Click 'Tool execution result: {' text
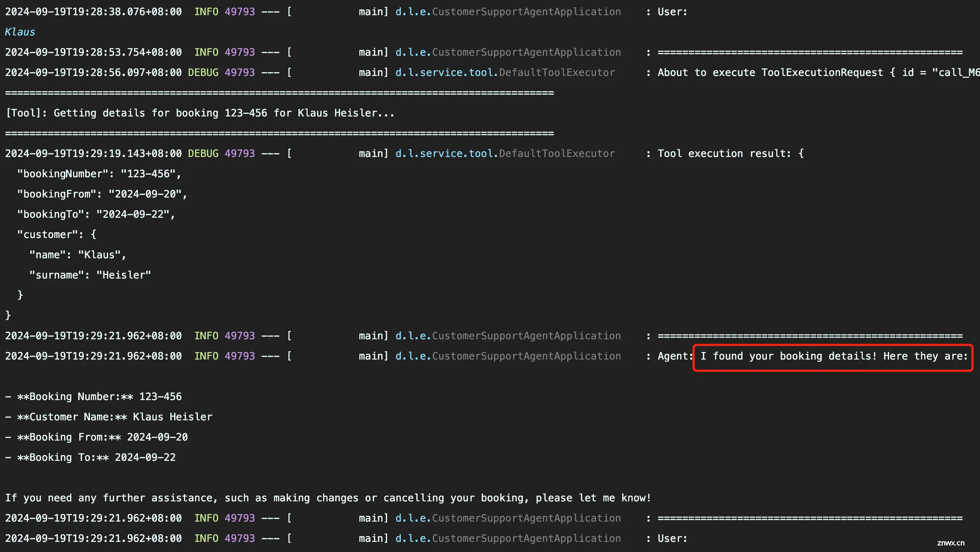The width and height of the screenshot is (980, 552). coord(730,154)
